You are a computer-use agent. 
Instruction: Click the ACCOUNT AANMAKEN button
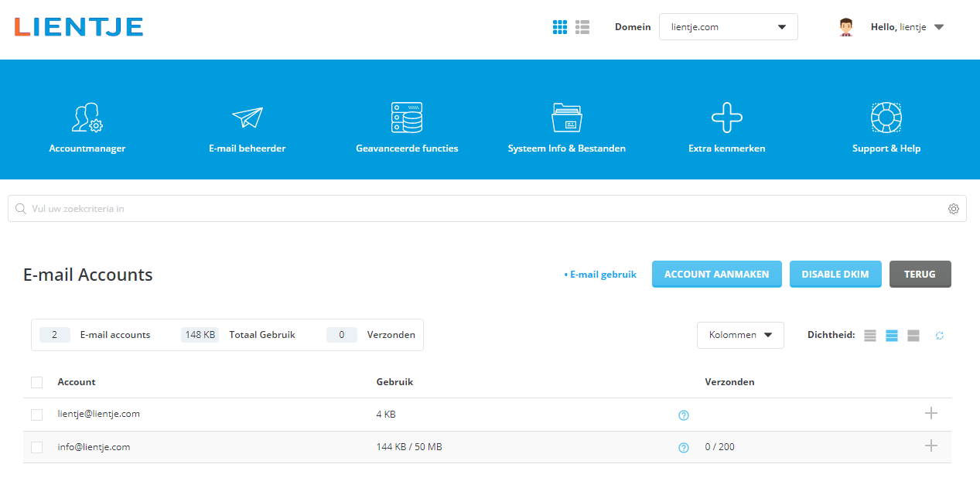pyautogui.click(x=716, y=275)
